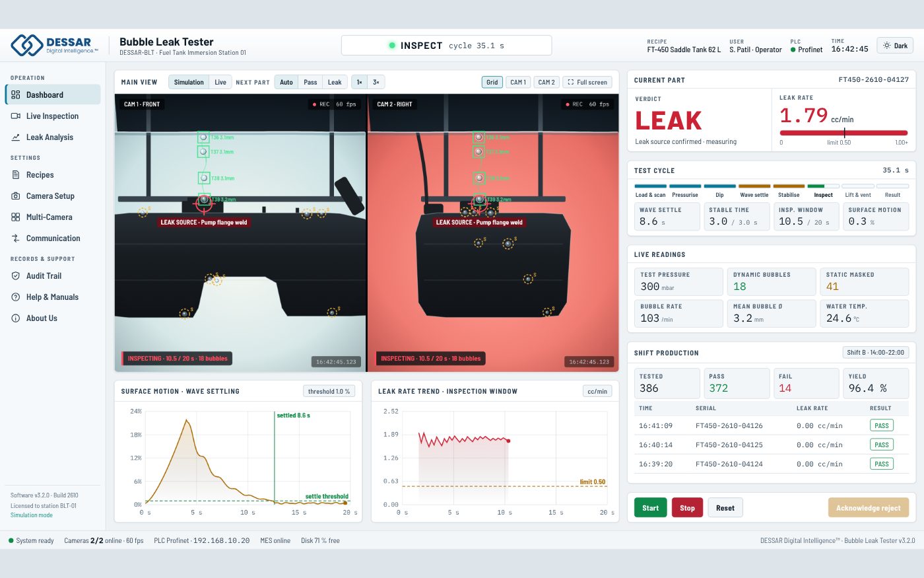Click the Help & Manuals question icon

click(16, 297)
